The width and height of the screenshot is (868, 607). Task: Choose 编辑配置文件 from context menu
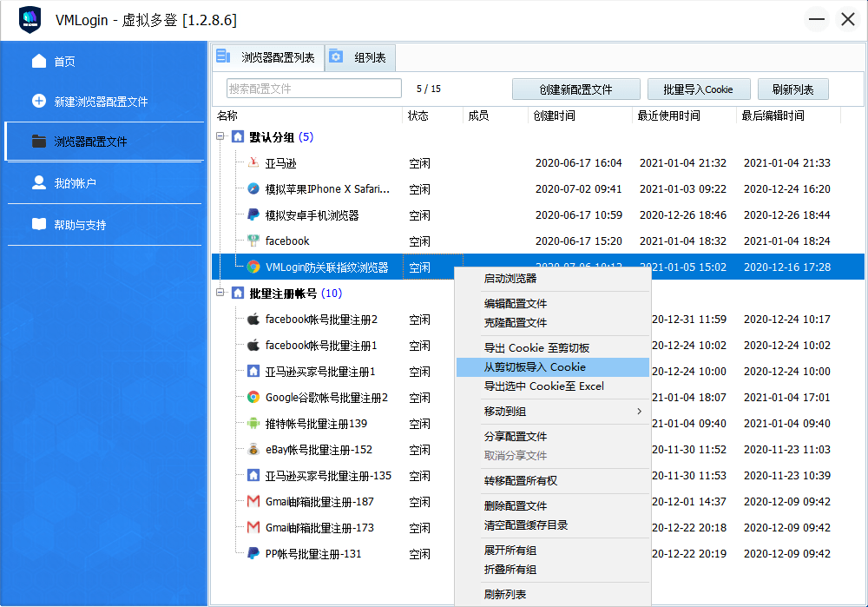tap(552, 303)
